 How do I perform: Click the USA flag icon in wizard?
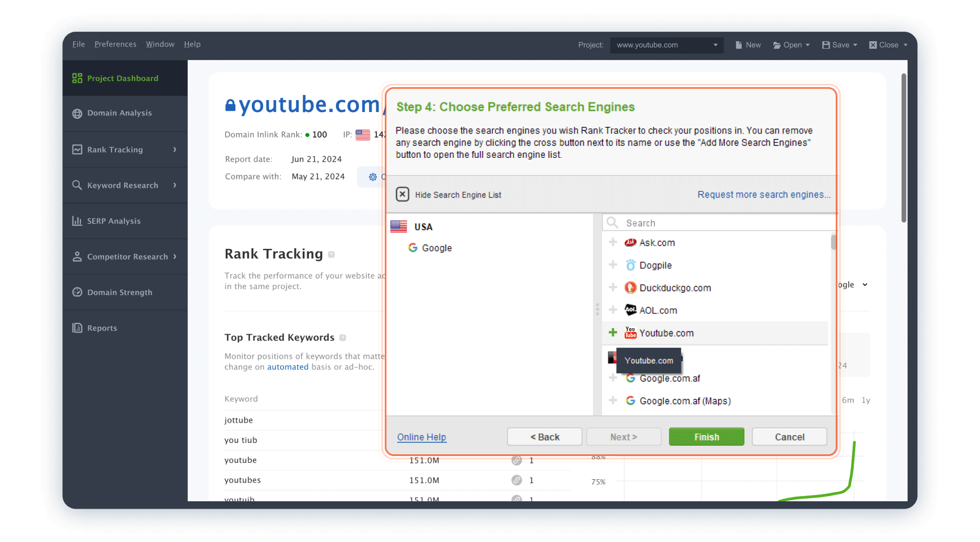pos(399,226)
